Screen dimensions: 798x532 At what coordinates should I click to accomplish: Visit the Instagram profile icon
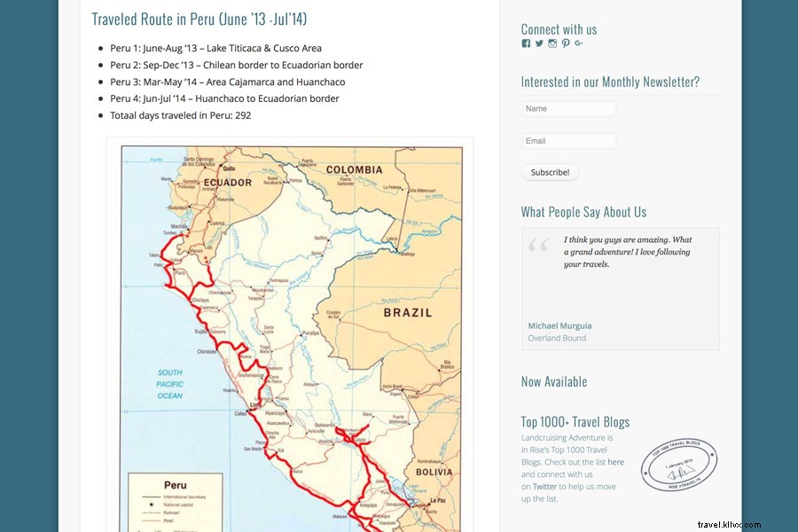[x=552, y=43]
